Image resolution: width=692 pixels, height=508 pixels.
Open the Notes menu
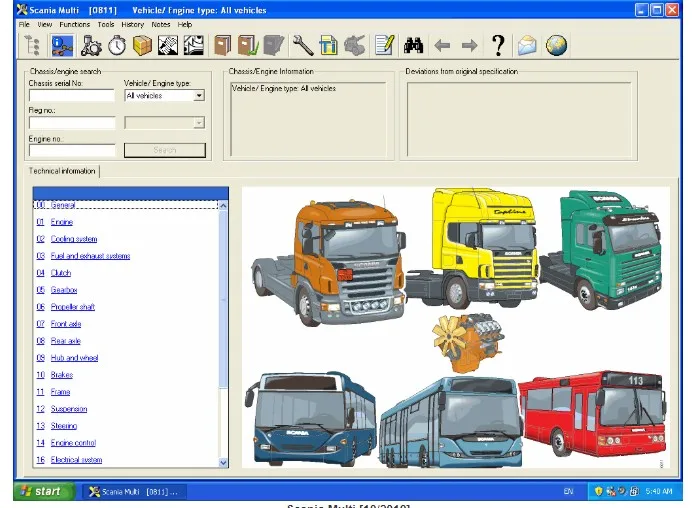[161, 24]
